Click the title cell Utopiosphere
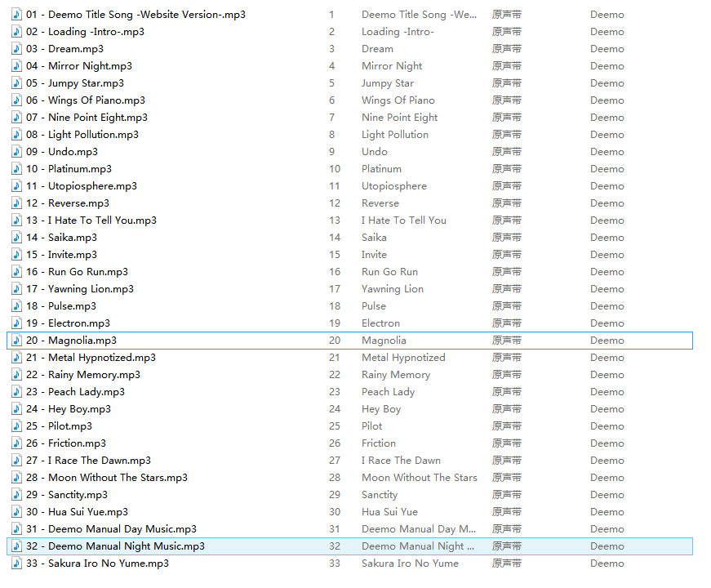 click(394, 186)
